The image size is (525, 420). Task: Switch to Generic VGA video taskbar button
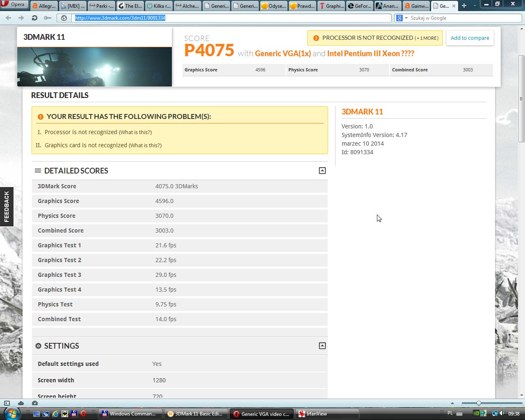click(262, 414)
